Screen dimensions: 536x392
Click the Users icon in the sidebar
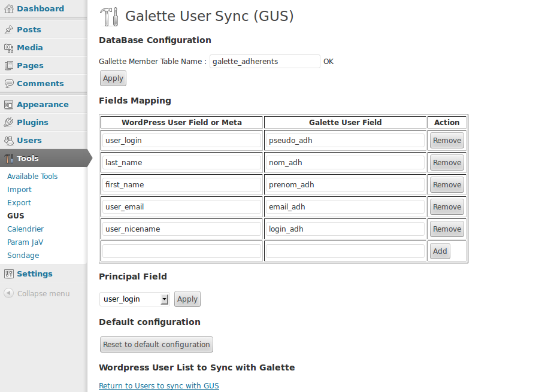click(9, 140)
